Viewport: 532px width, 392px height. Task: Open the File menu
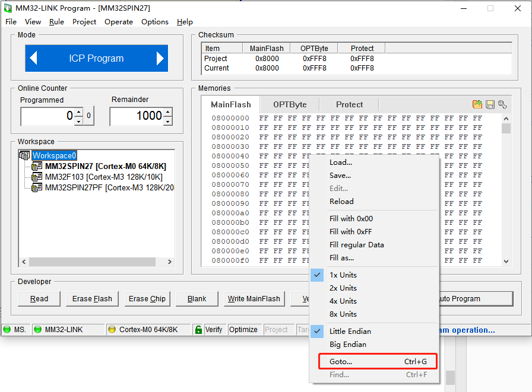pos(11,22)
